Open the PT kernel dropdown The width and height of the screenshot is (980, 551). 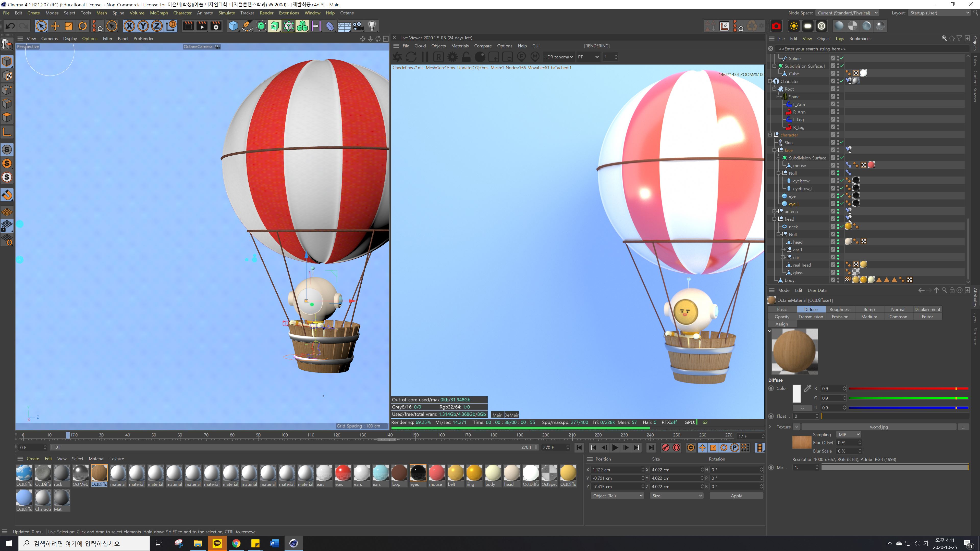pos(588,57)
